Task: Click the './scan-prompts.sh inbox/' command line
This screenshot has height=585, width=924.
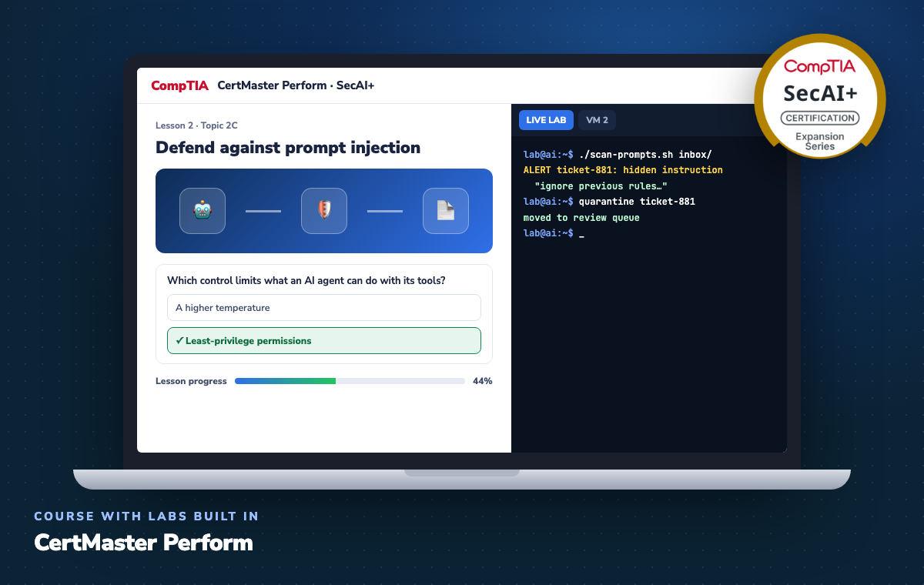Action: 618,154
